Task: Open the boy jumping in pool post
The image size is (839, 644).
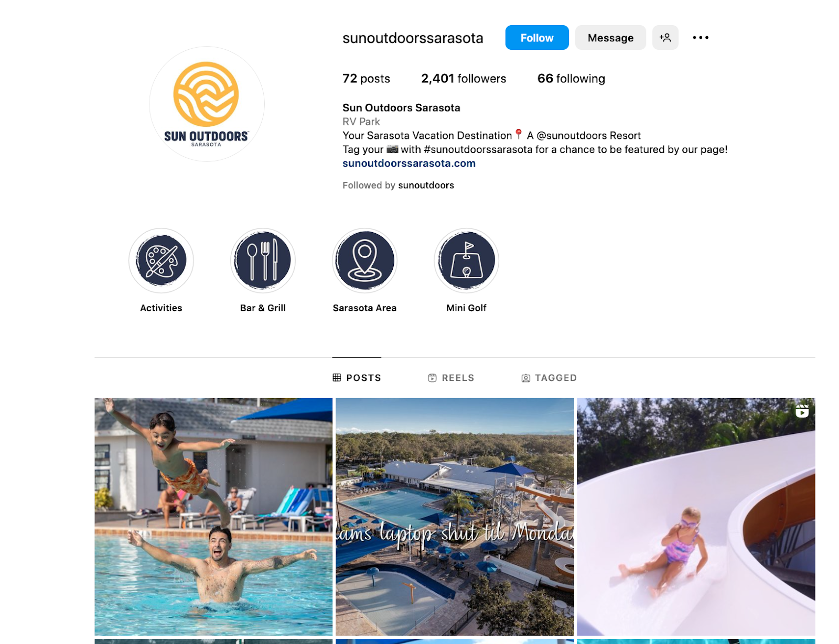Action: tap(213, 517)
